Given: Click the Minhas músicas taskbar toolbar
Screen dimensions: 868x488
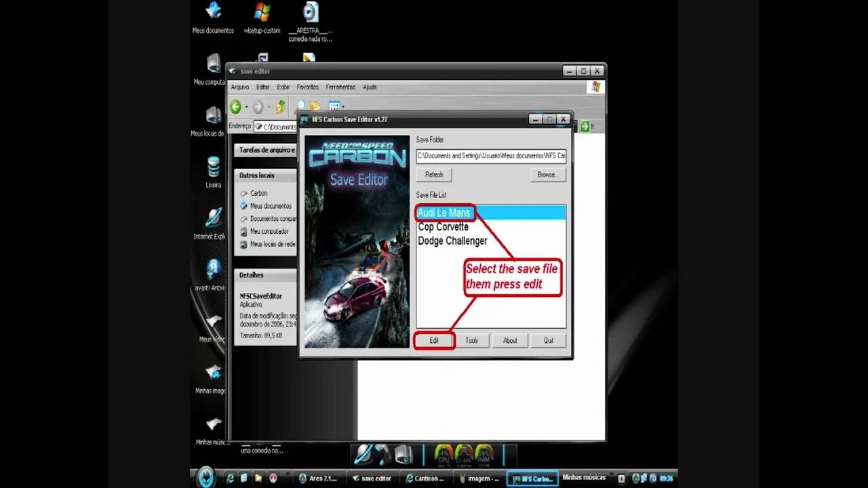Looking at the screenshot, I should 584,478.
